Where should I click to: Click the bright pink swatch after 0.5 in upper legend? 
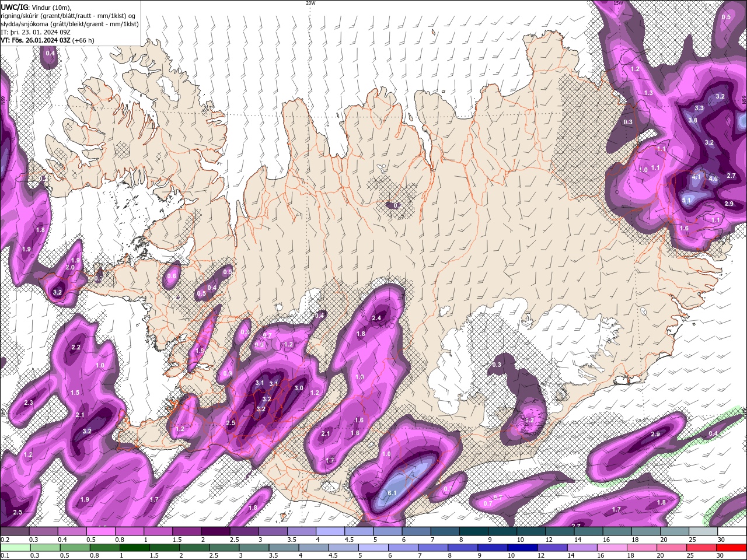[x=100, y=531]
